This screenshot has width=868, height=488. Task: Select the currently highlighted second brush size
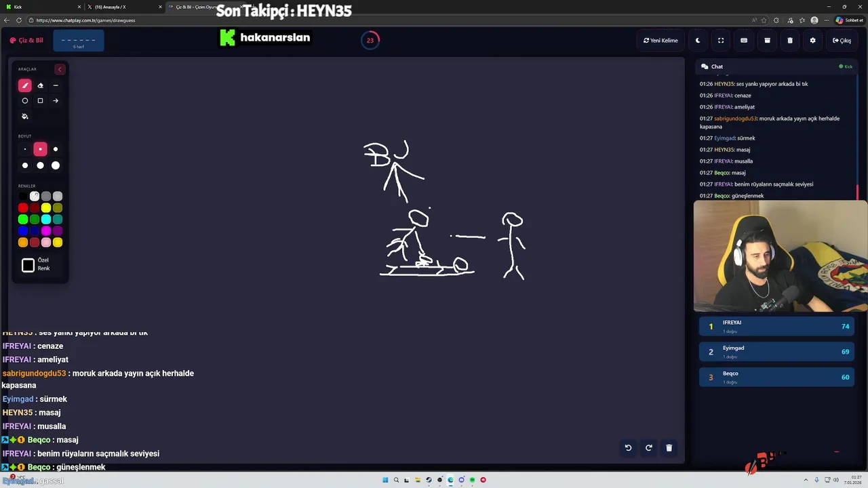[x=40, y=149]
